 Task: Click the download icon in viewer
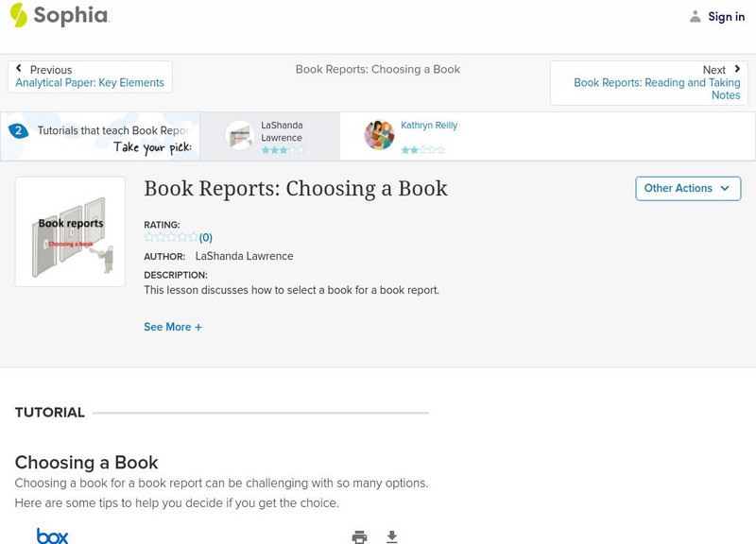click(392, 537)
